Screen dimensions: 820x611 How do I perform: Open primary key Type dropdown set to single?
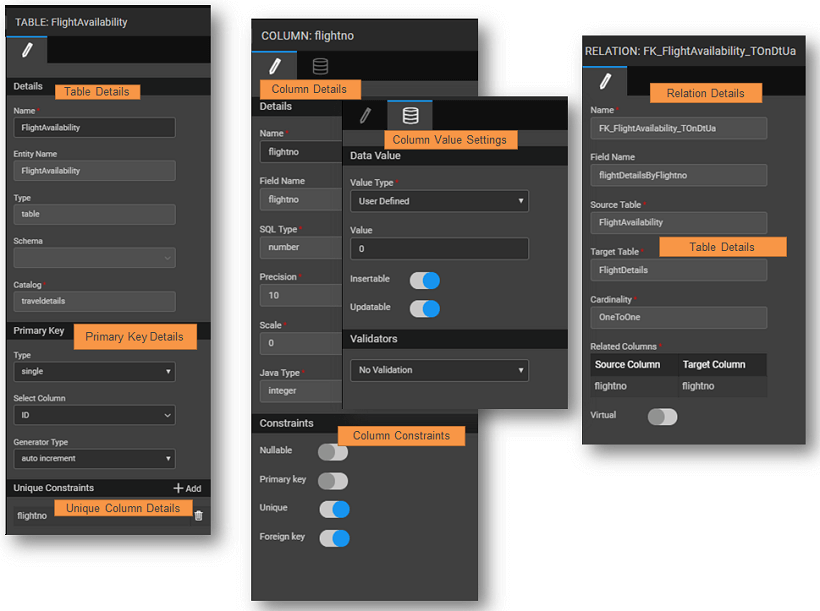94,372
